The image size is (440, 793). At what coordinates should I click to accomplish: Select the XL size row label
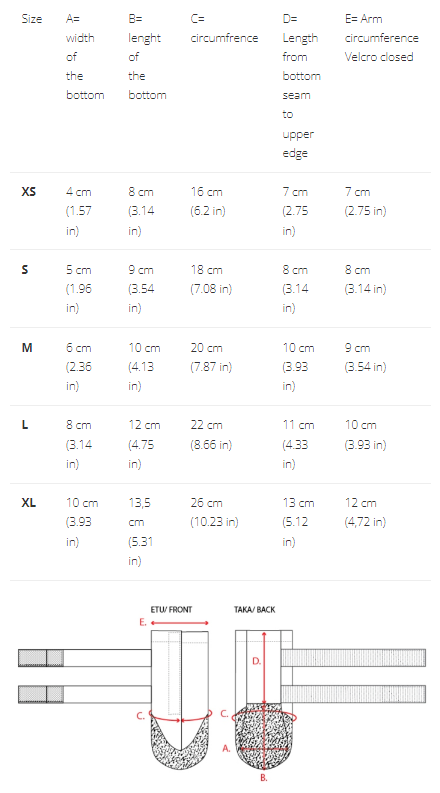(29, 503)
